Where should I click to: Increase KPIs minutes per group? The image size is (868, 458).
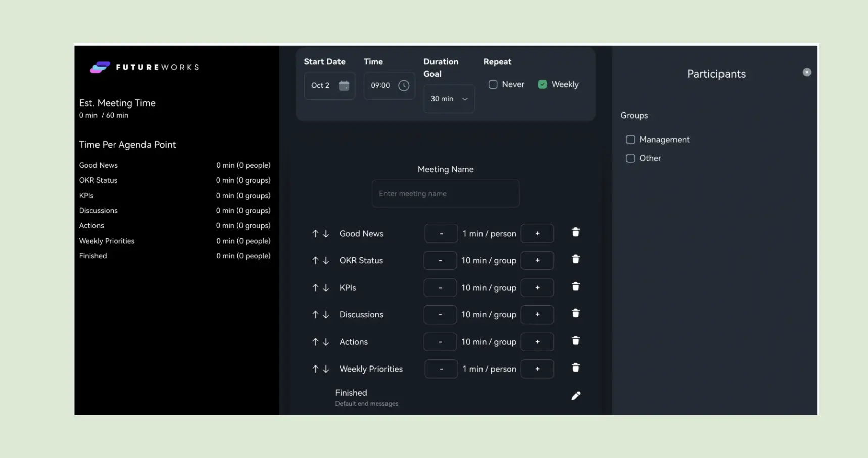[537, 288]
